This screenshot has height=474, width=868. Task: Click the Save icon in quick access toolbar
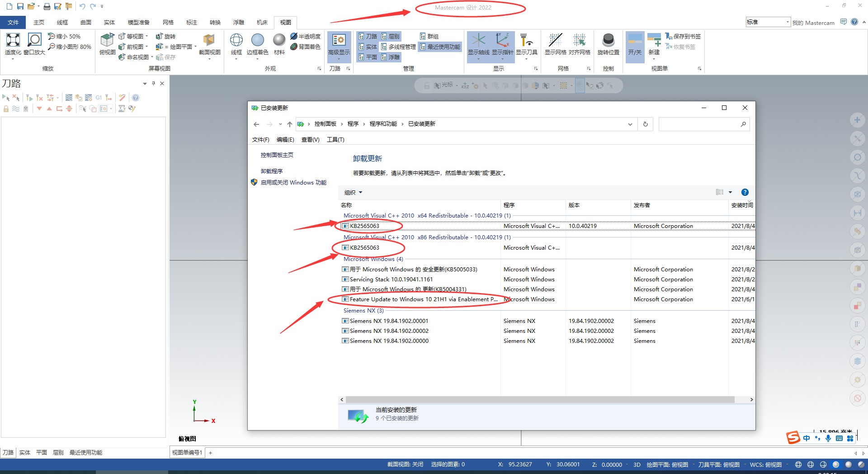point(20,6)
